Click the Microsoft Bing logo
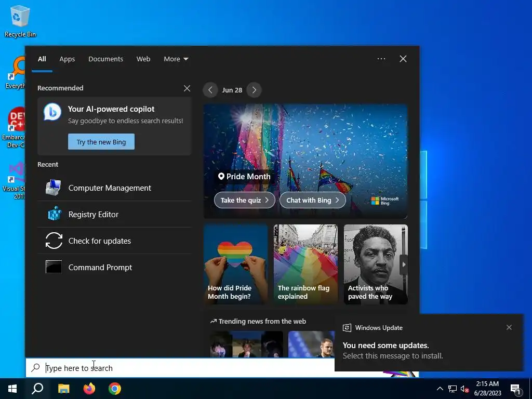 click(385, 201)
